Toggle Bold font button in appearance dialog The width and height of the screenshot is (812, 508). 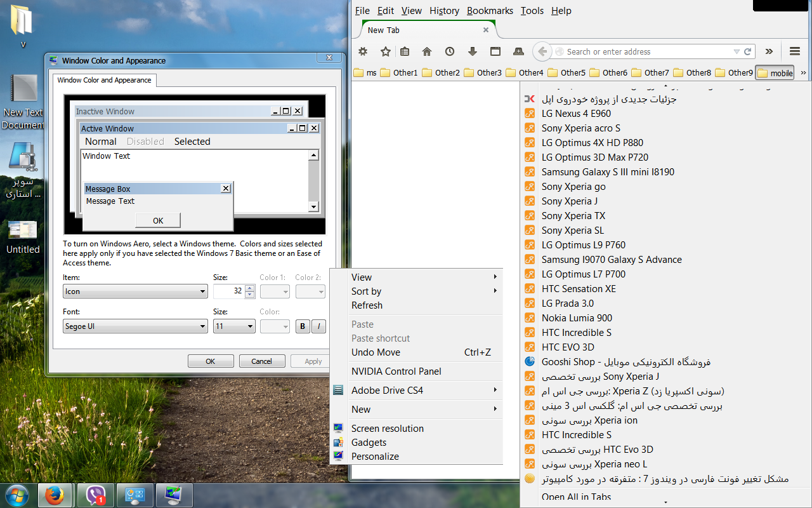coord(303,326)
